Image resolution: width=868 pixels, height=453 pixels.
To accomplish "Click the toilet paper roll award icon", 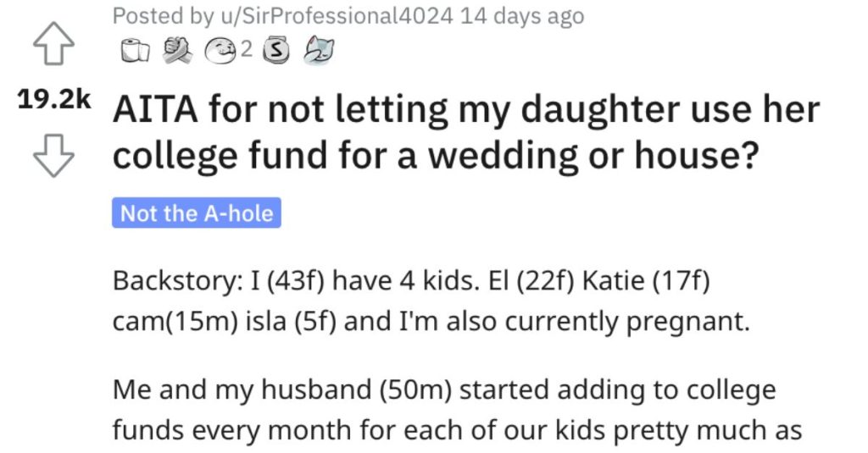I will pyautogui.click(x=128, y=52).
